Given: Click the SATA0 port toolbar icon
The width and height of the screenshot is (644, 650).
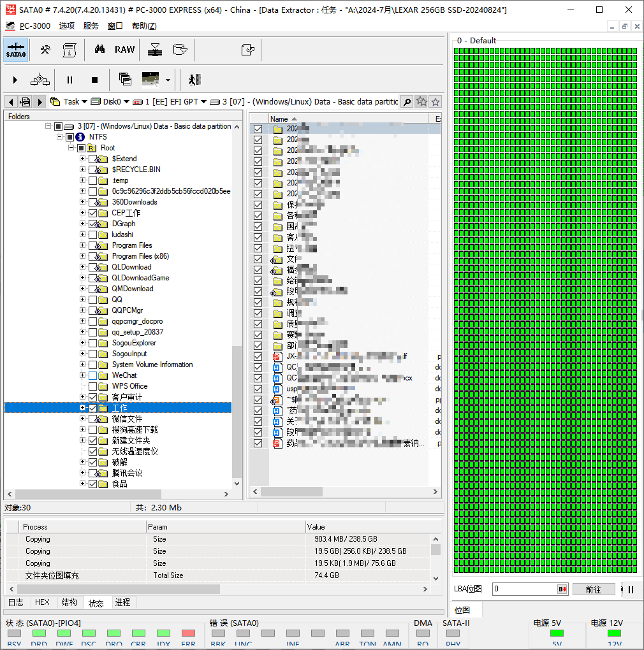Looking at the screenshot, I should tap(16, 50).
